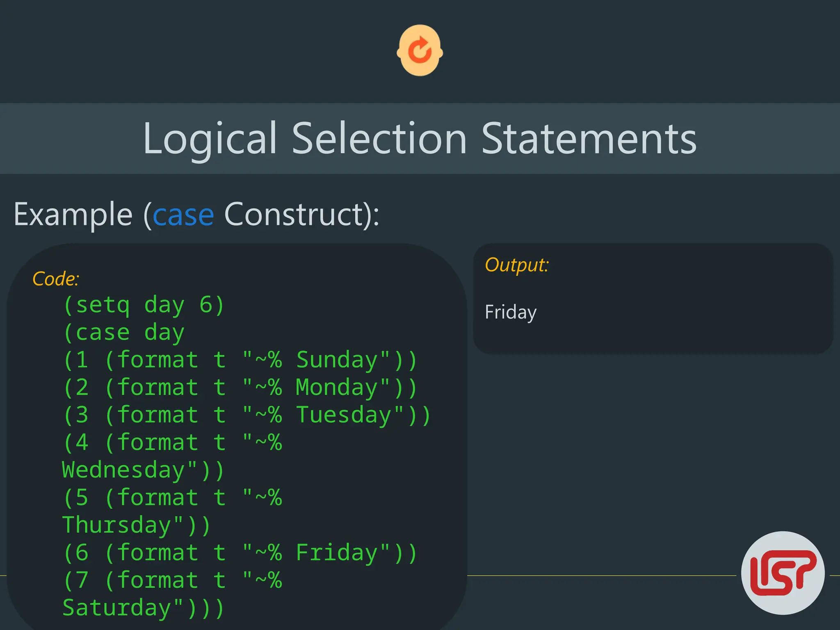Click the Friday format code line
840x630 pixels.
[x=240, y=552]
